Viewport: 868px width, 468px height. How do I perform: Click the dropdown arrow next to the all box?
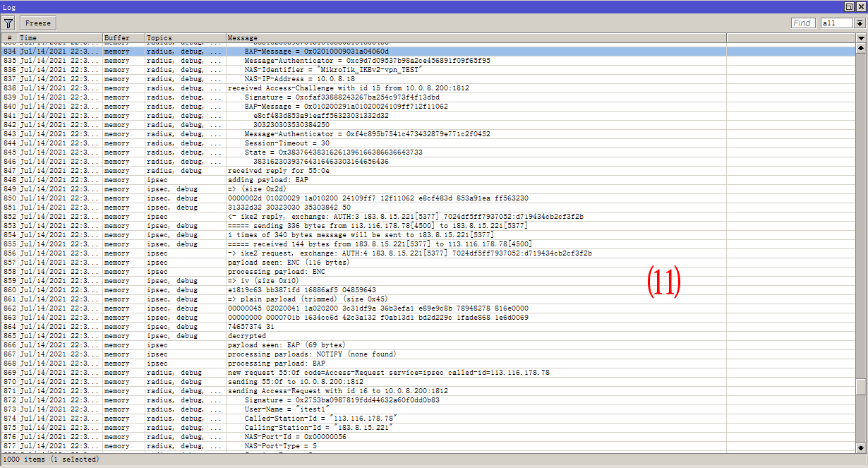pyautogui.click(x=859, y=22)
